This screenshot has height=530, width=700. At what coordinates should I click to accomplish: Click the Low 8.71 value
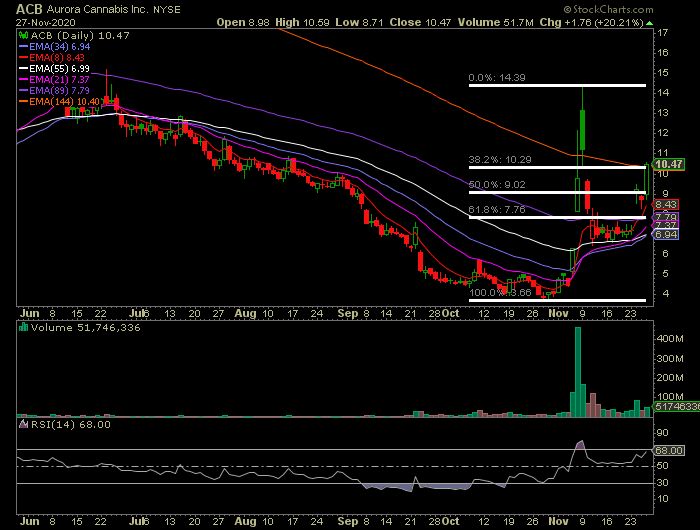tap(359, 22)
